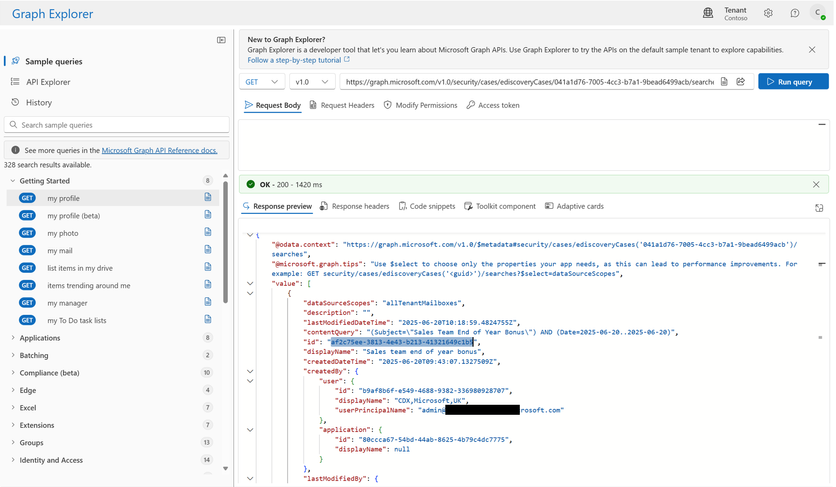Open docs icon for my manager
The height and width of the screenshot is (487, 836).
point(208,302)
